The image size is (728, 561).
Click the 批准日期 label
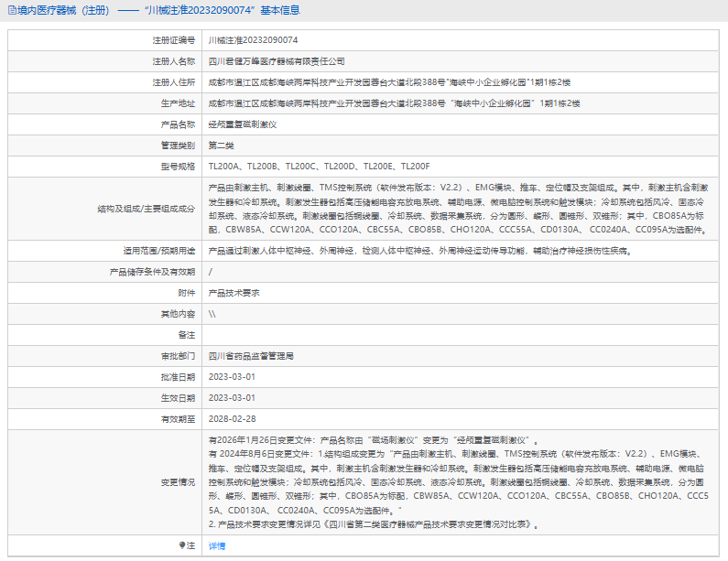178,377
